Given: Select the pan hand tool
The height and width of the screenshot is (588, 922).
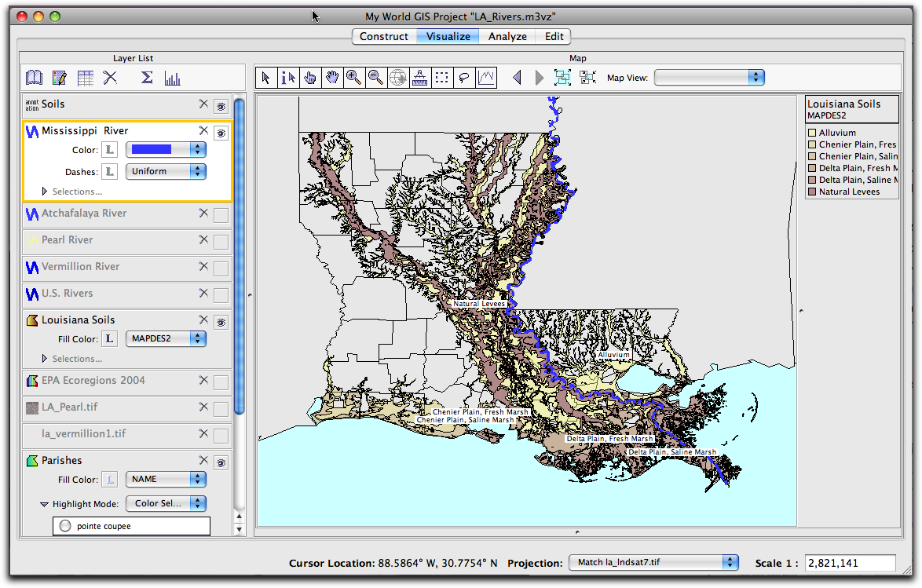Looking at the screenshot, I should [332, 77].
